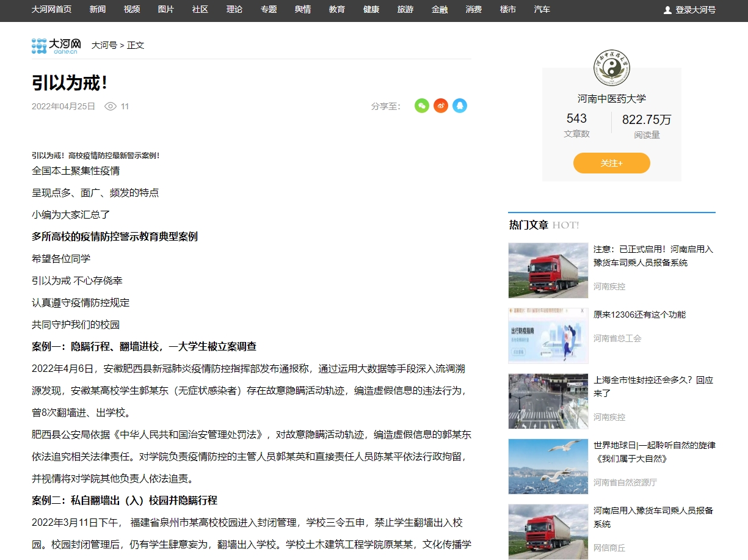Share article to Weibo via red icon
The width and height of the screenshot is (748, 560).
[441, 106]
